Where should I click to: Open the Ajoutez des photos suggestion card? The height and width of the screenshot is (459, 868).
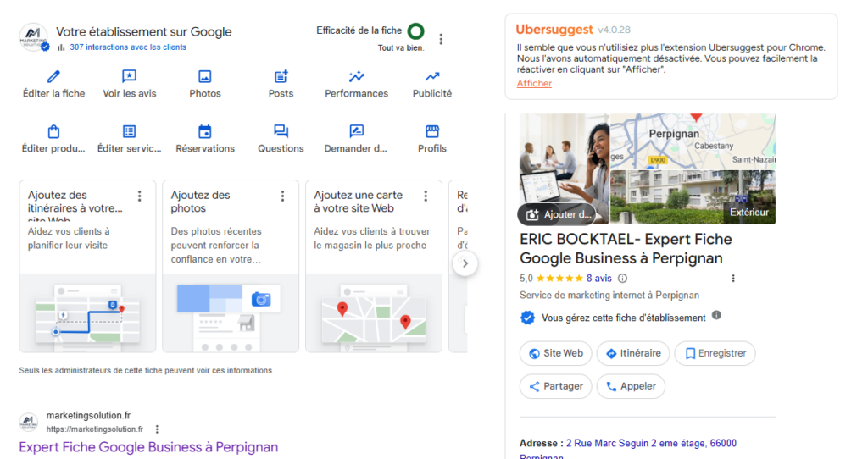tap(231, 266)
